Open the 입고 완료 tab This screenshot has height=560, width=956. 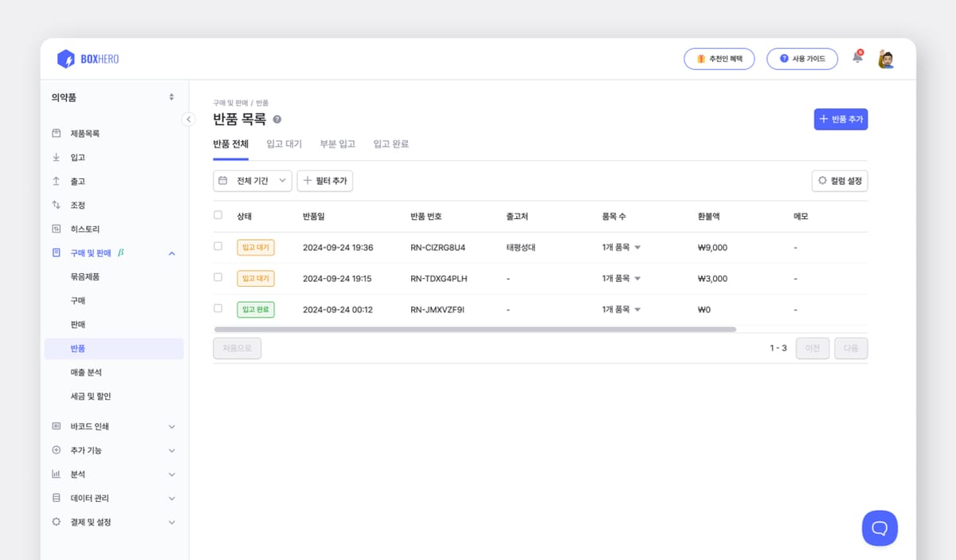click(390, 143)
